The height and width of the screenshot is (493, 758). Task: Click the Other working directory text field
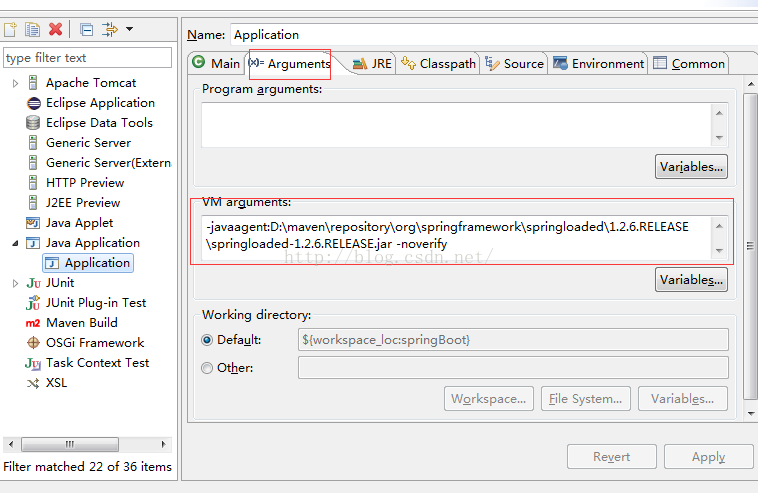pyautogui.click(x=513, y=368)
